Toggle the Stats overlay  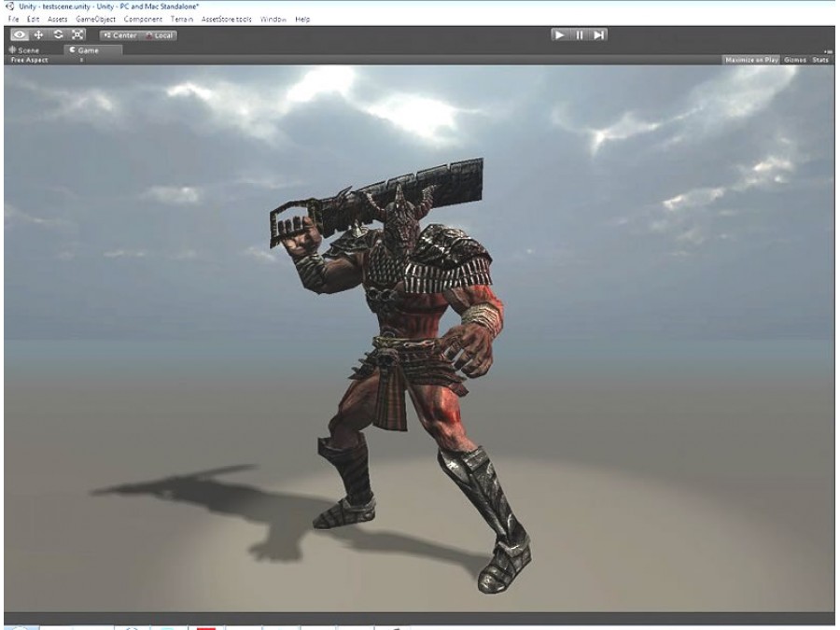click(x=820, y=60)
